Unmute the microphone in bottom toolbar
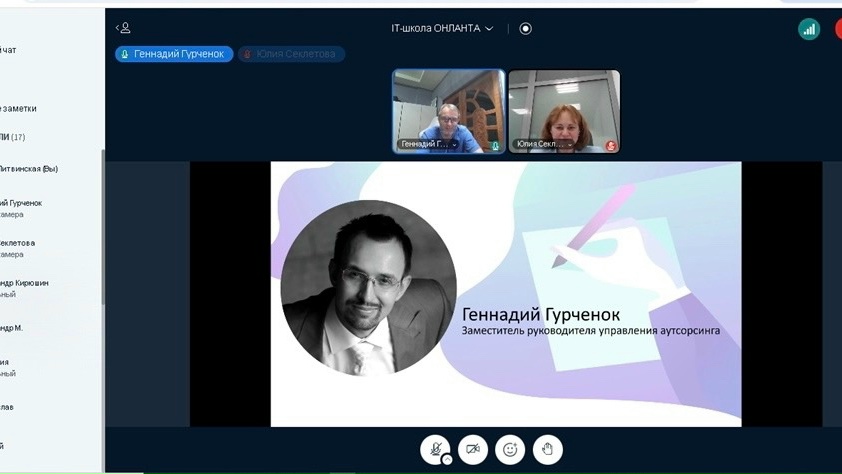 pyautogui.click(x=434, y=449)
